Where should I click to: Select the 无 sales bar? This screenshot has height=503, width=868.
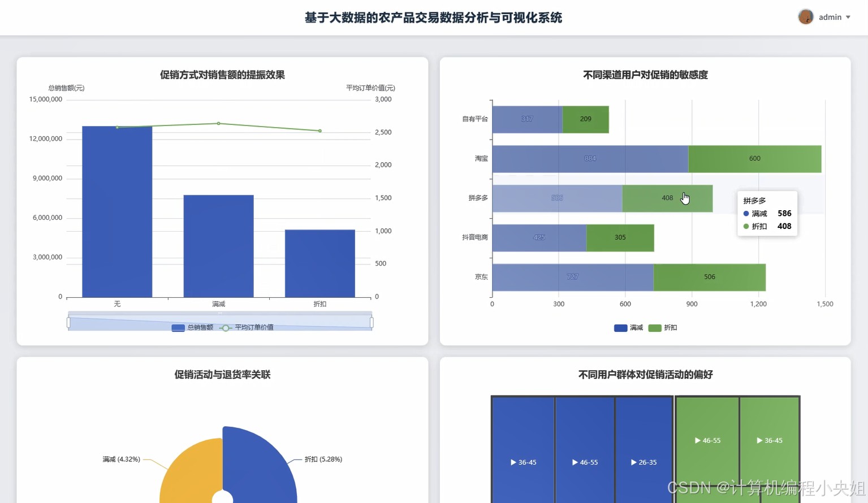pyautogui.click(x=117, y=212)
